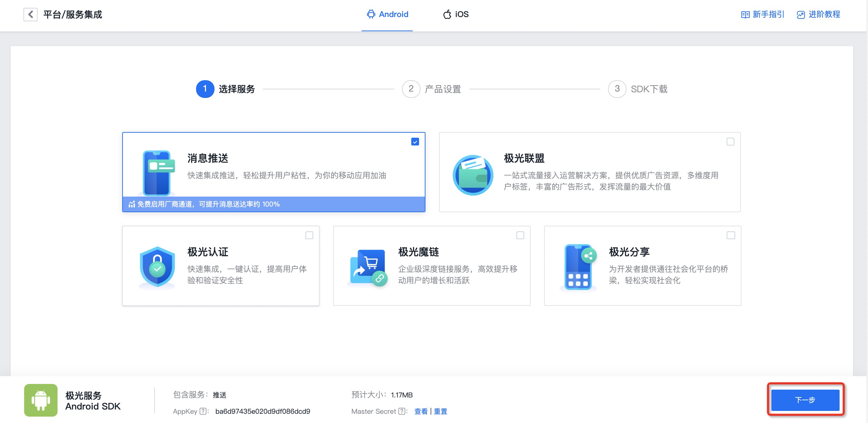The width and height of the screenshot is (868, 423).
Task: Click the Apple logo tab icon
Action: click(x=447, y=15)
